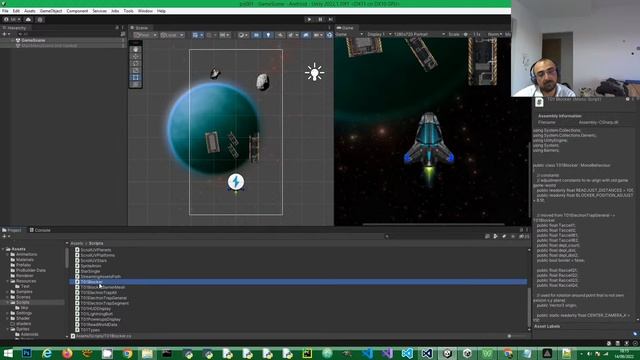
Task: Switch to the Project tab
Action: pos(12,230)
